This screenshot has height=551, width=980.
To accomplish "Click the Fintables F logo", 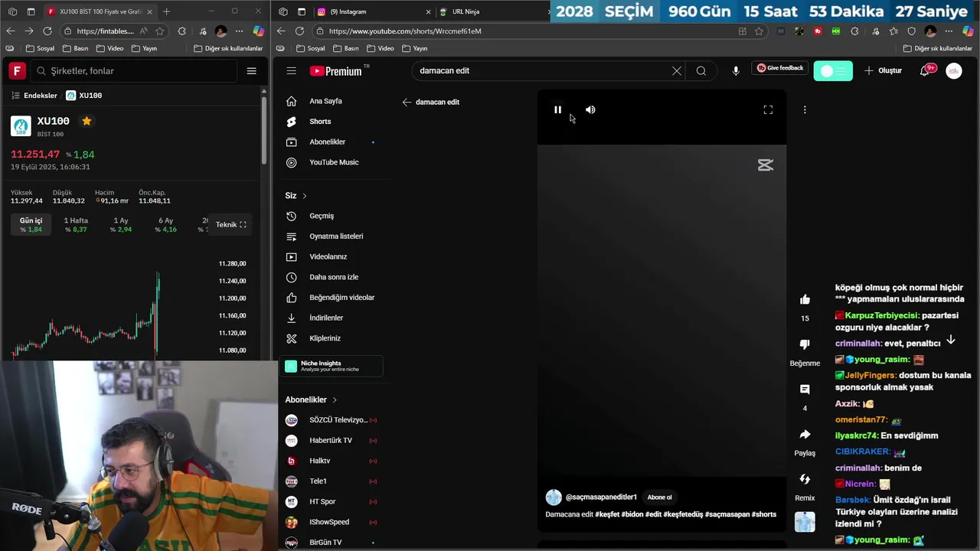I will click(x=17, y=71).
